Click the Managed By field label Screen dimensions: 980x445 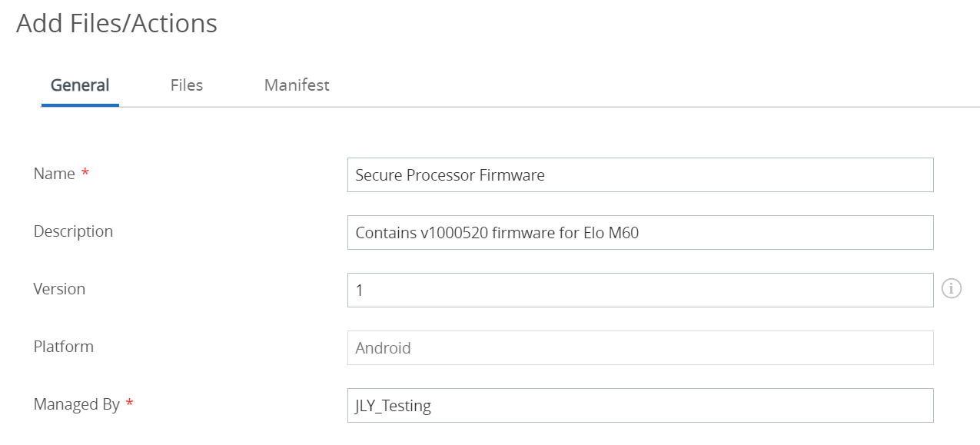click(77, 404)
